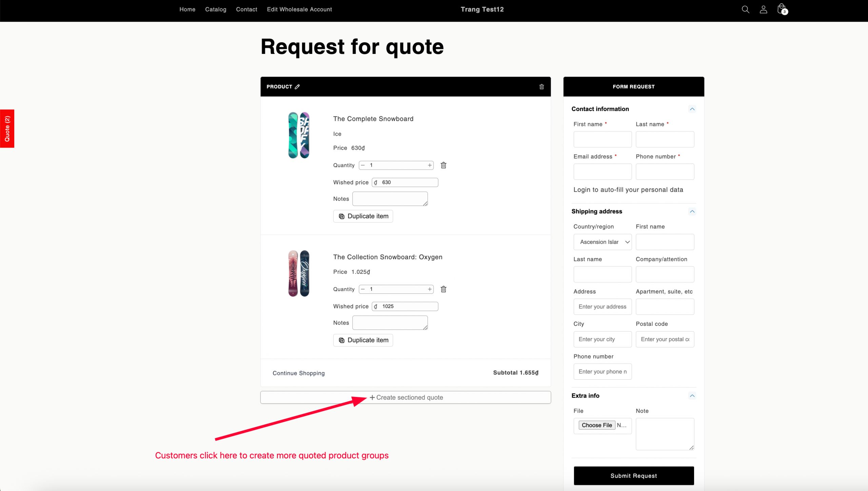
Task: Click the Email address input field
Action: (603, 172)
